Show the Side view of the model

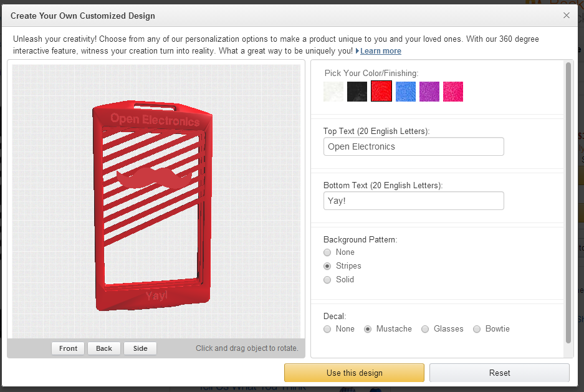click(x=140, y=348)
